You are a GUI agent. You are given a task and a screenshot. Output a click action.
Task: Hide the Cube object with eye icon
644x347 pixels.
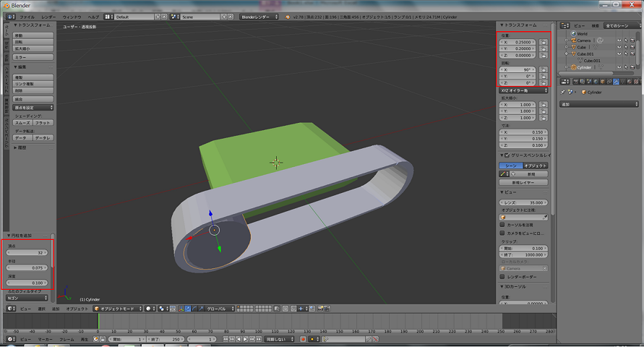619,47
